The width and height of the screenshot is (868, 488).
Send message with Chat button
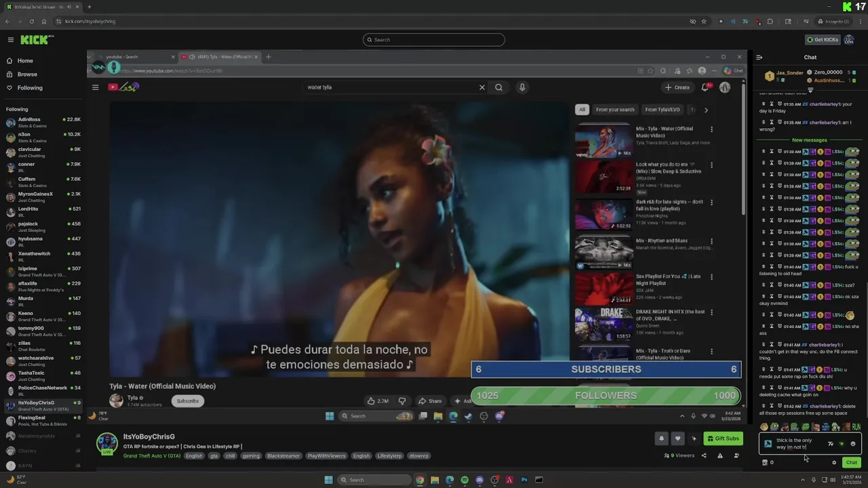pos(851,462)
